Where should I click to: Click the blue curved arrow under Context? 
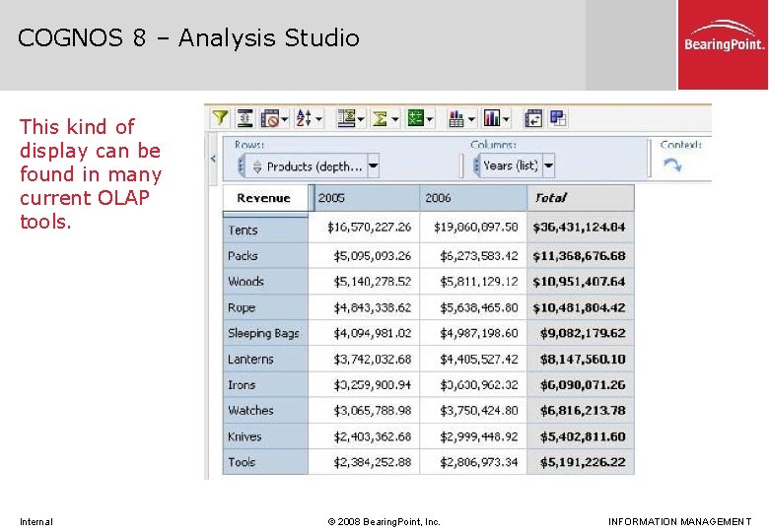pos(672,165)
